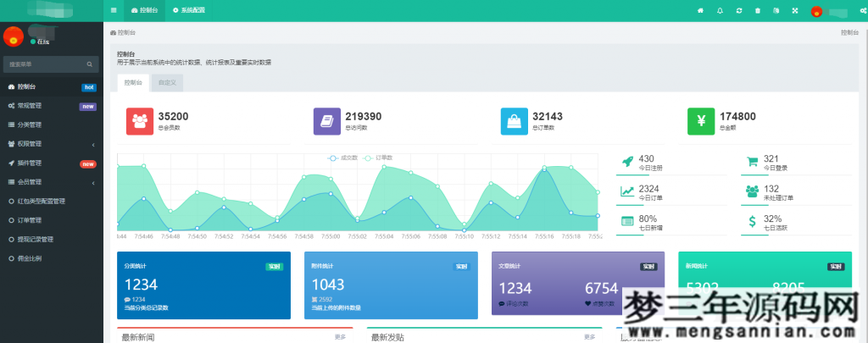
Task: Open the 系统配置 top tab
Action: [188, 10]
